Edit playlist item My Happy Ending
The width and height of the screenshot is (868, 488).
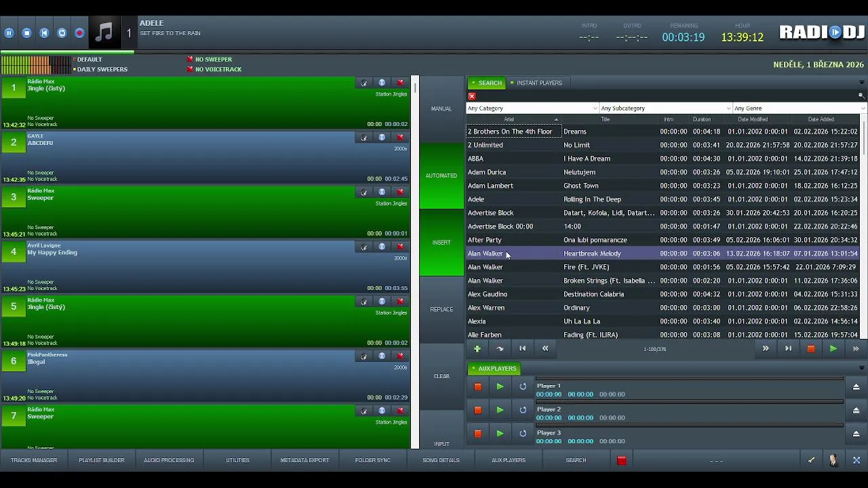(364, 247)
